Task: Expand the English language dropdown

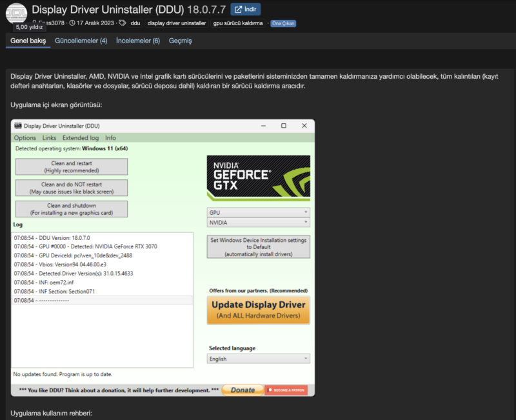Action: click(259, 359)
